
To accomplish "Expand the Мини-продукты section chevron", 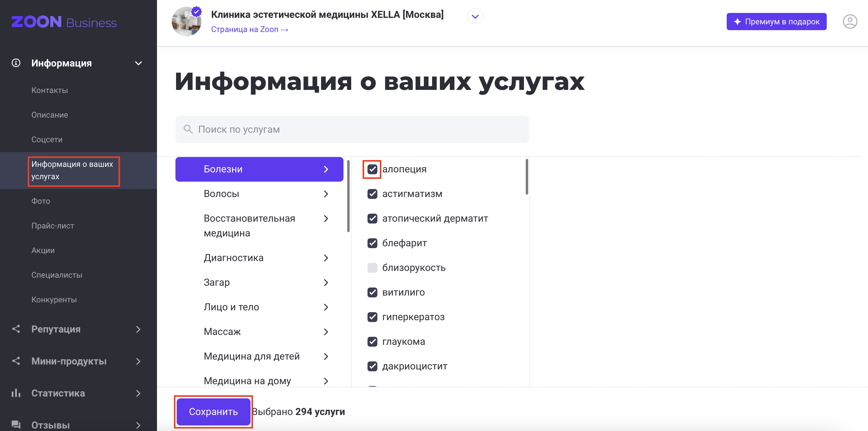I will point(138,361).
